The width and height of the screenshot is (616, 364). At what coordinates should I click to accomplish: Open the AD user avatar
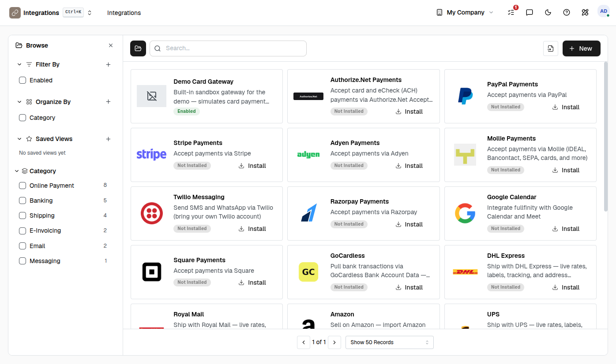[x=604, y=11]
